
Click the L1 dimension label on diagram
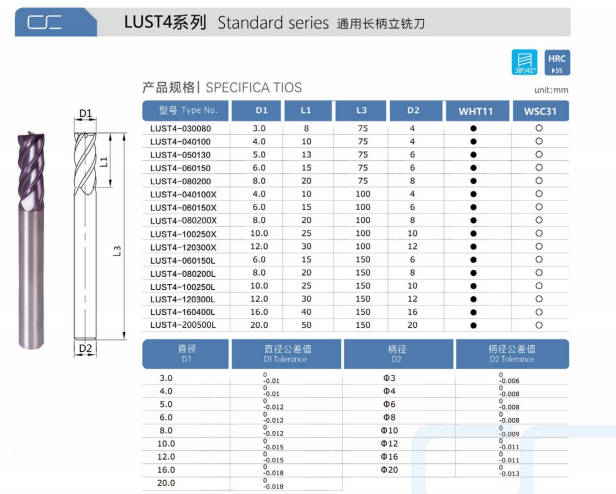point(104,160)
